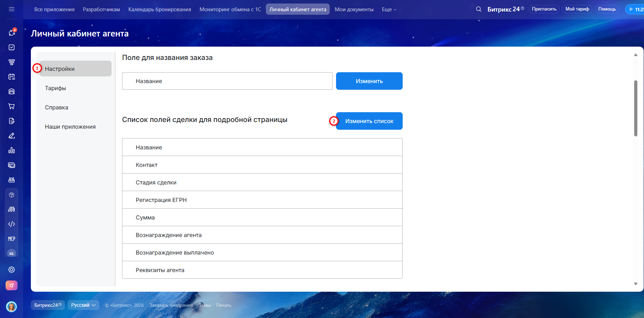Image resolution: width=644 pixels, height=318 pixels.
Task: Open the Мои документы tab
Action: pyautogui.click(x=354, y=9)
